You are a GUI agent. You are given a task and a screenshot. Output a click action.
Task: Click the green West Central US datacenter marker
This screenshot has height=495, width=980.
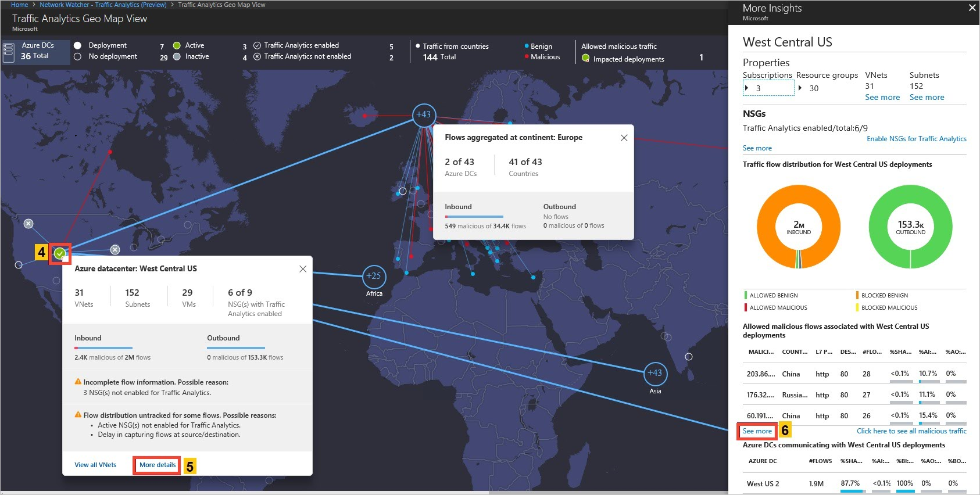click(60, 253)
